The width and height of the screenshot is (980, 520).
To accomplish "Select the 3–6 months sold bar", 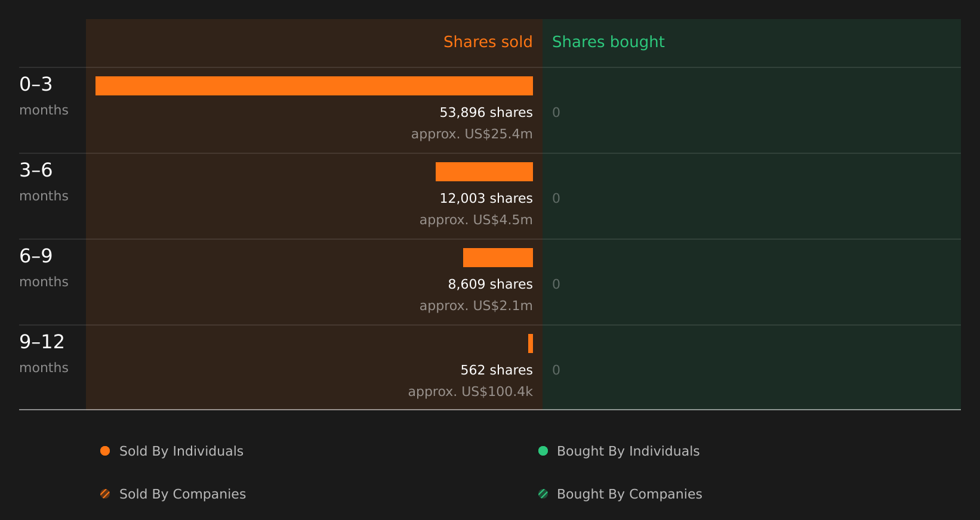I will (x=484, y=172).
